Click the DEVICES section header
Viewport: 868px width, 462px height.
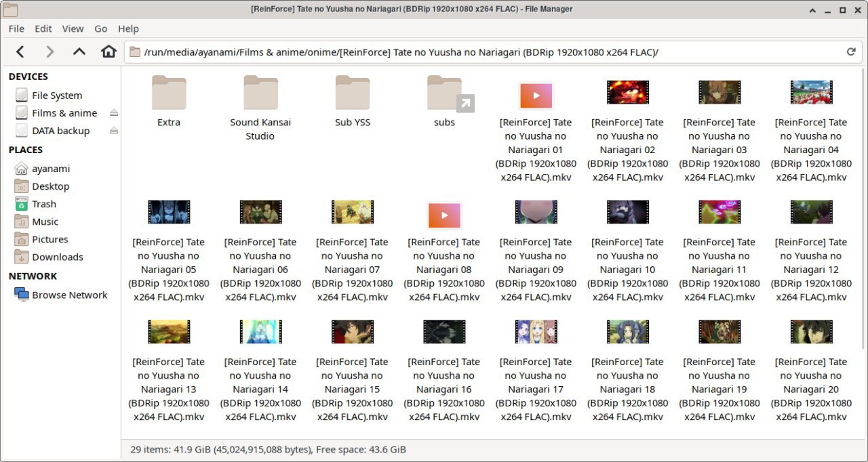(x=28, y=77)
